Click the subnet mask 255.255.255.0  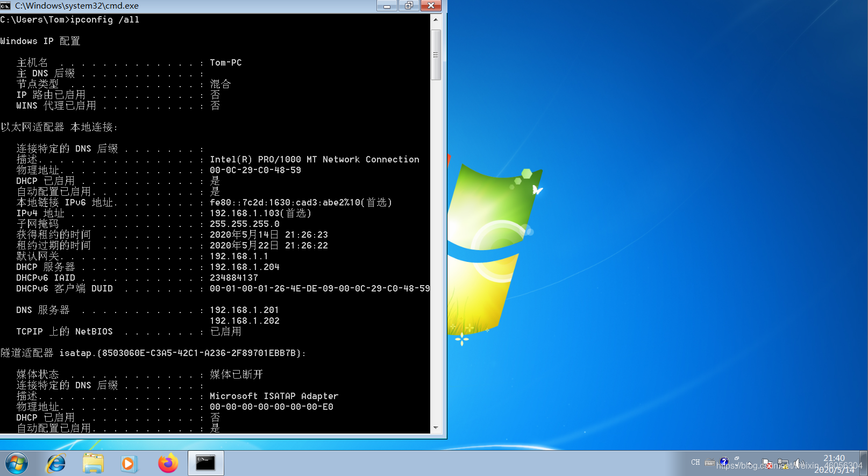[x=245, y=224]
